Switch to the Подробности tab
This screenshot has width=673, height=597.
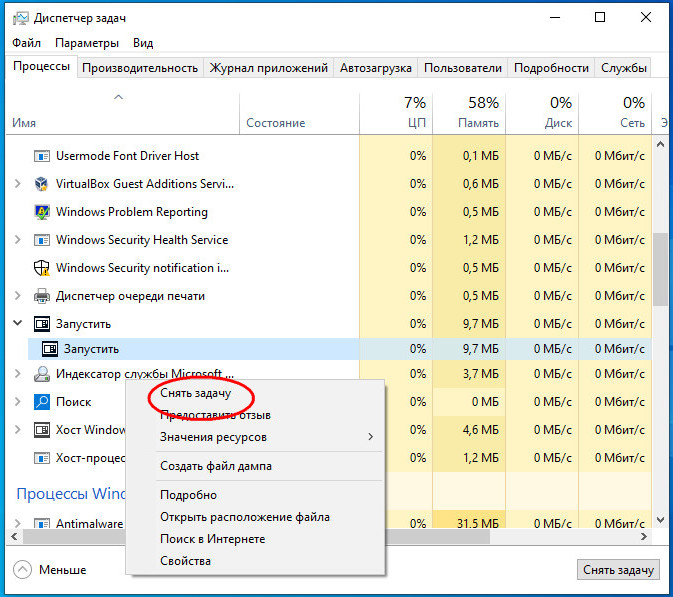551,68
